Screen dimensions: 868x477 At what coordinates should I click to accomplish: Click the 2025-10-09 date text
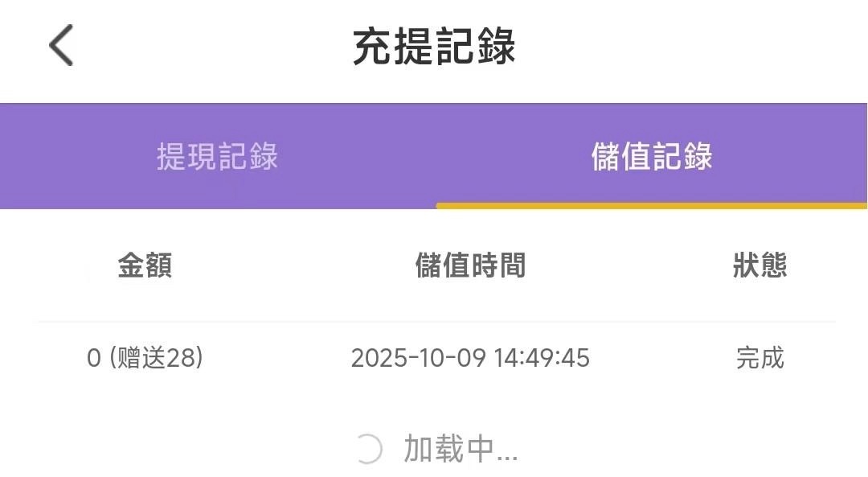419,357
